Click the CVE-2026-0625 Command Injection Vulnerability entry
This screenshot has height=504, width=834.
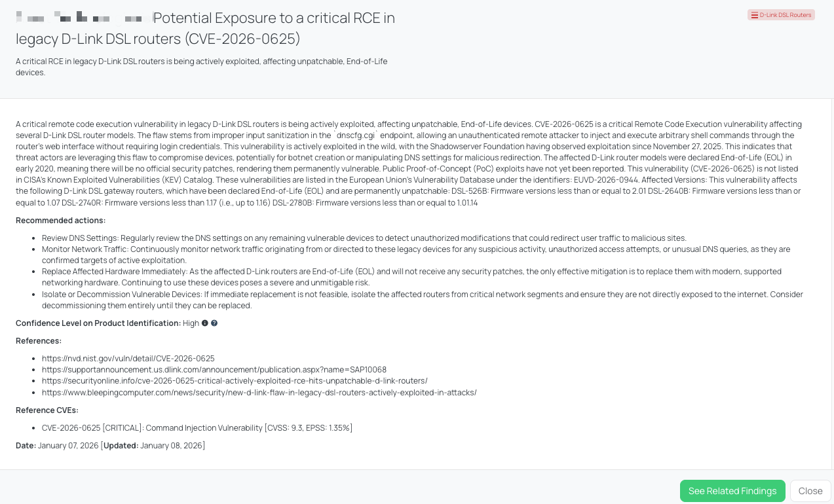(197, 428)
